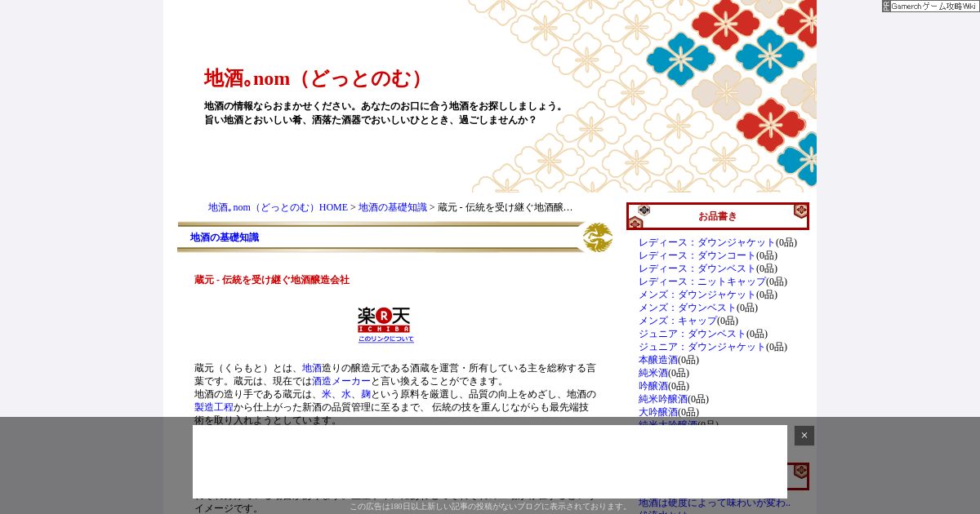This screenshot has width=980, height=514.
Task: Close the bottom advertisement overlay
Action: tap(804, 436)
